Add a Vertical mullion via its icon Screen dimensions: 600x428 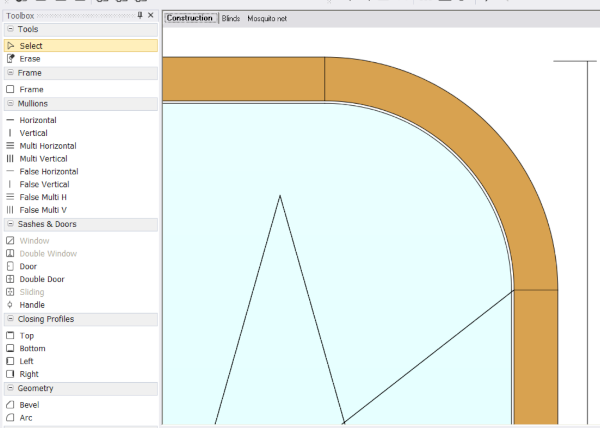tap(10, 133)
